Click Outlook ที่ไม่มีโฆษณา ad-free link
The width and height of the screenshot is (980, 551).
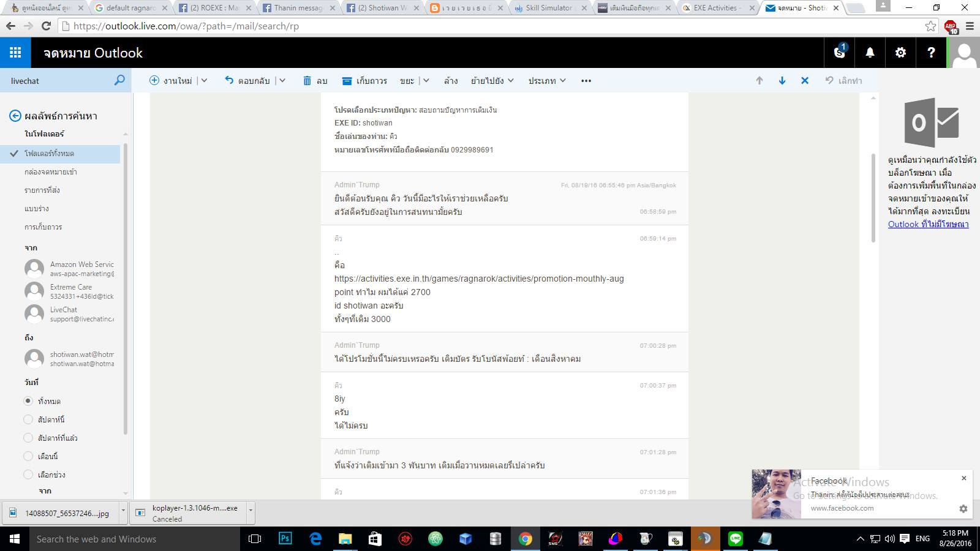point(929,224)
